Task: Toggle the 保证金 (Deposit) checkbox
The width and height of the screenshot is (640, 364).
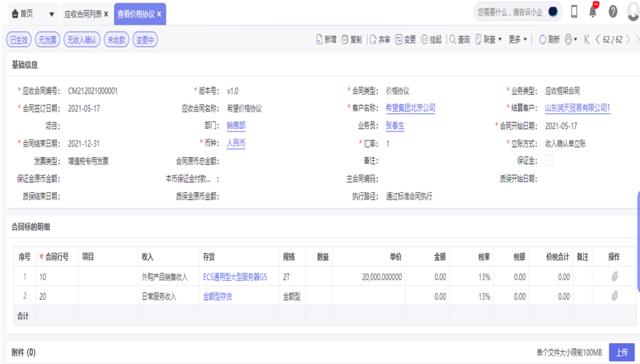Action: (x=550, y=160)
